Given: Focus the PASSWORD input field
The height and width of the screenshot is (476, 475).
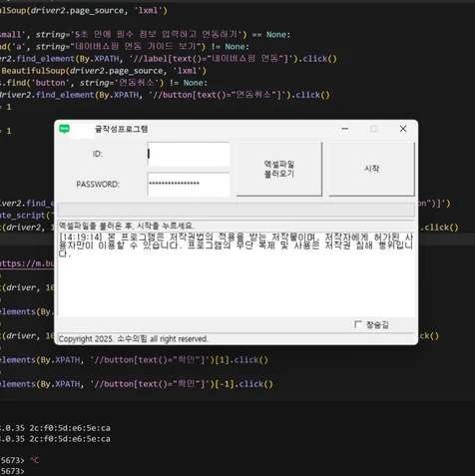Looking at the screenshot, I should [189, 184].
